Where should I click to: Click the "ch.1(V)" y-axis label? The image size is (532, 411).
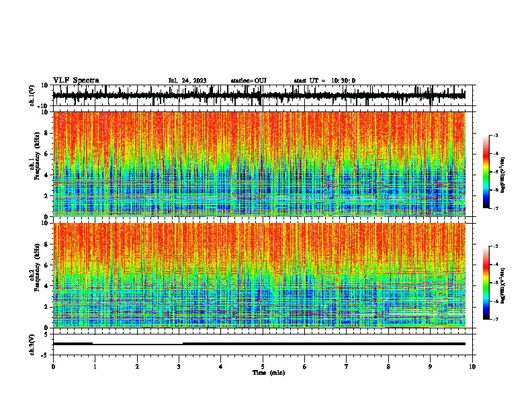(x=32, y=95)
